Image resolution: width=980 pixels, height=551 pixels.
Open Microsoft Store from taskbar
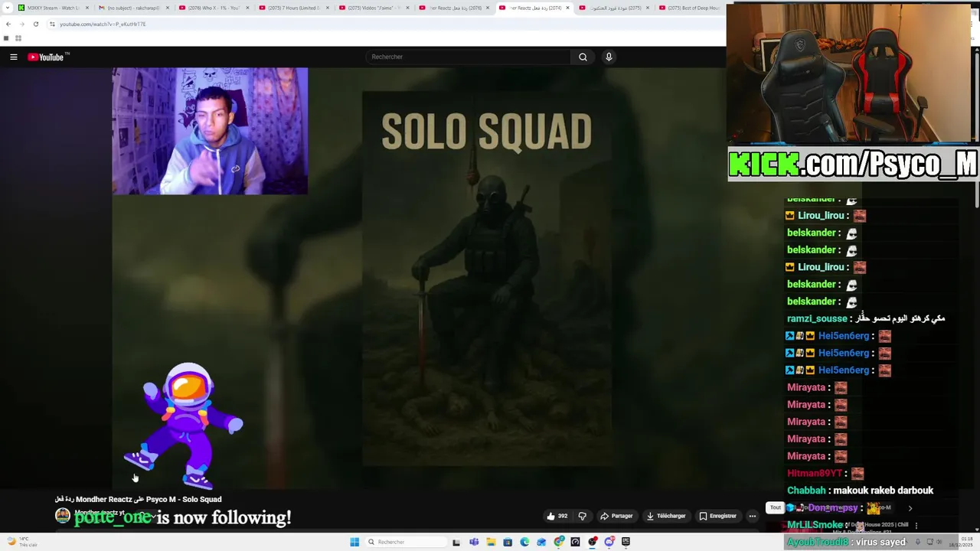pyautogui.click(x=508, y=542)
